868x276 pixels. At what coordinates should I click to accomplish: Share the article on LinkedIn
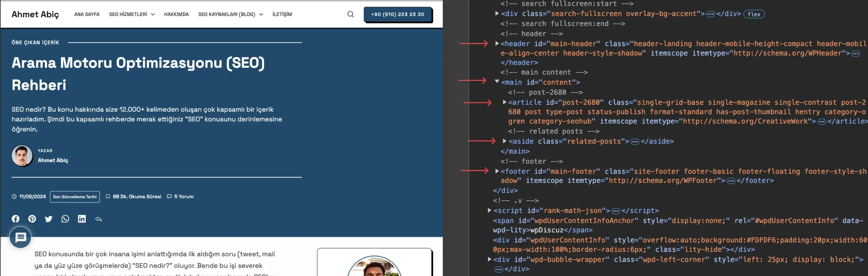click(x=82, y=219)
